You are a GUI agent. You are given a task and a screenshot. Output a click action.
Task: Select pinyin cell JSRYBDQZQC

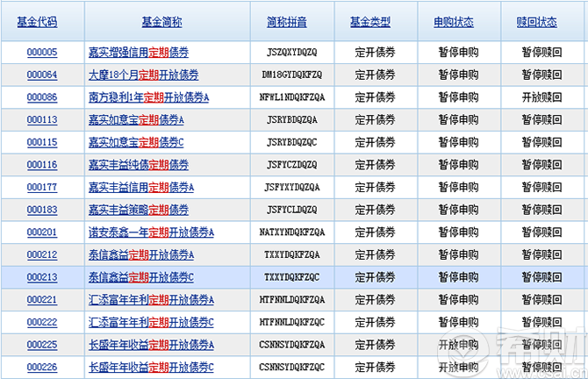pos(291,142)
